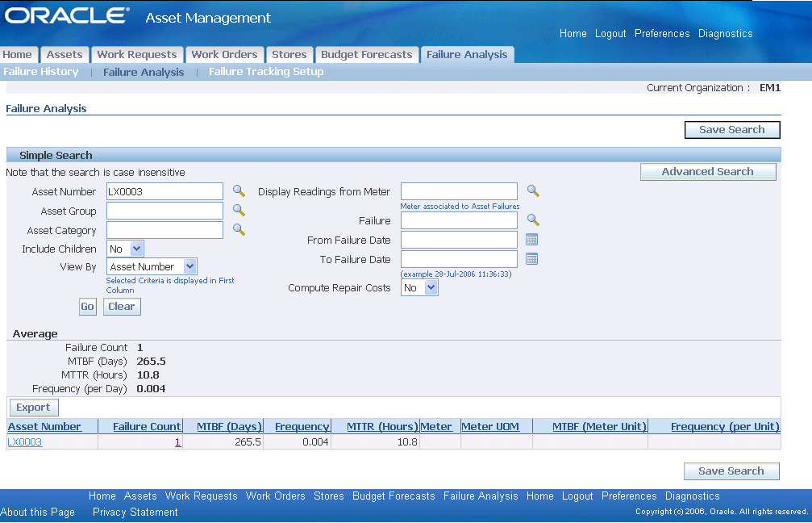Switch to the Stores tab

[289, 54]
